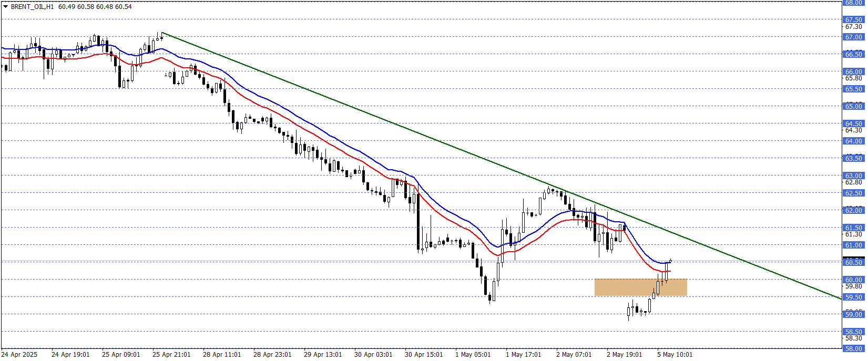
Task: Click the 59.50 price level label
Action: coord(853,297)
